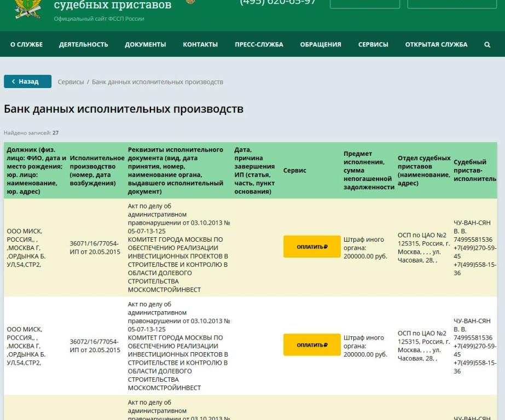505x420 pixels.
Task: Select case number 36071/16/77054-ИП от 20.05.2015
Action: [x=95, y=248]
